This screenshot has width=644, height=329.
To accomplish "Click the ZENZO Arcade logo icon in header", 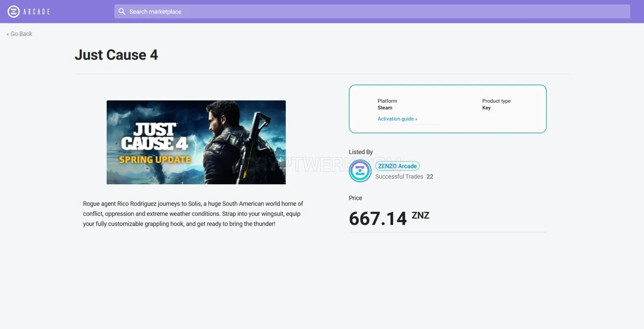I will [14, 12].
